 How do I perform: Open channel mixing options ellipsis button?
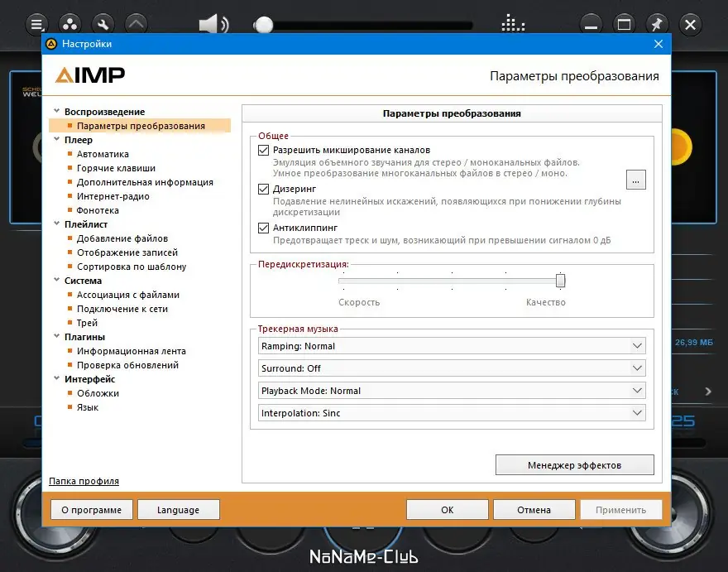[x=635, y=180]
